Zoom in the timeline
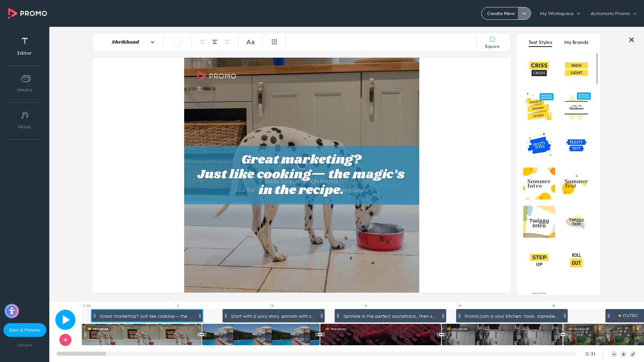The image size is (644, 362). [x=624, y=354]
